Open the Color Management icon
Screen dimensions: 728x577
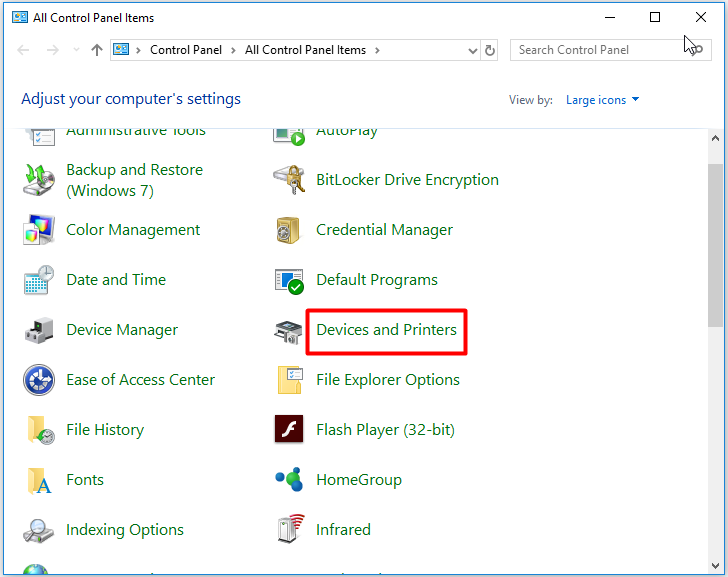click(x=39, y=230)
